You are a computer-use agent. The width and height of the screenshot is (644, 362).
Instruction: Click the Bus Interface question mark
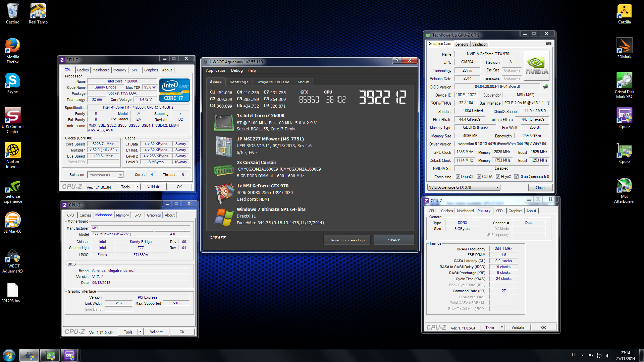tap(548, 103)
